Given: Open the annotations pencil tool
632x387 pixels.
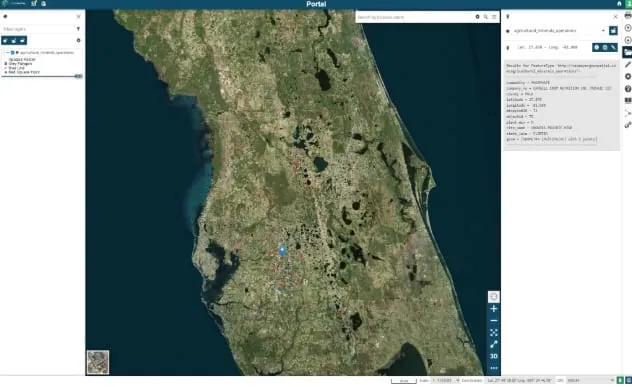Looking at the screenshot, I should tap(628, 64).
